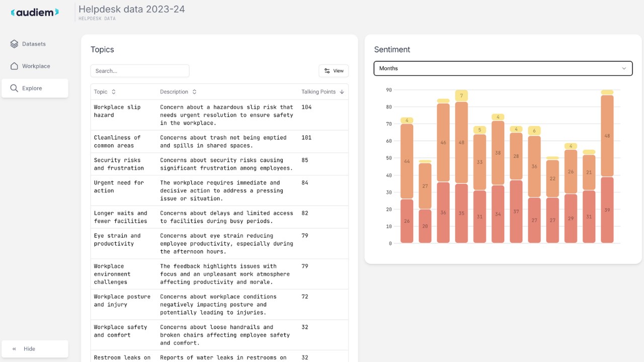Click the View filter sliders icon
Viewport: 644px width, 362px height.
pos(327,71)
